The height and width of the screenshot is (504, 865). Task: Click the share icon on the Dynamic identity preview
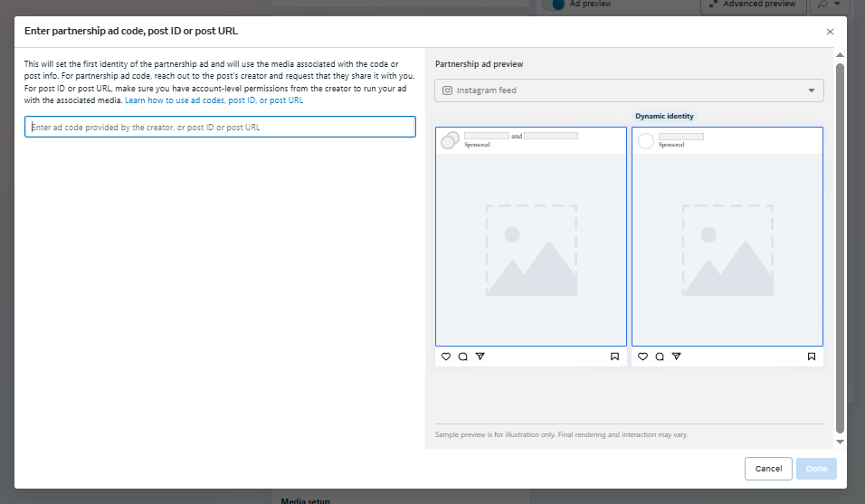[x=676, y=357]
